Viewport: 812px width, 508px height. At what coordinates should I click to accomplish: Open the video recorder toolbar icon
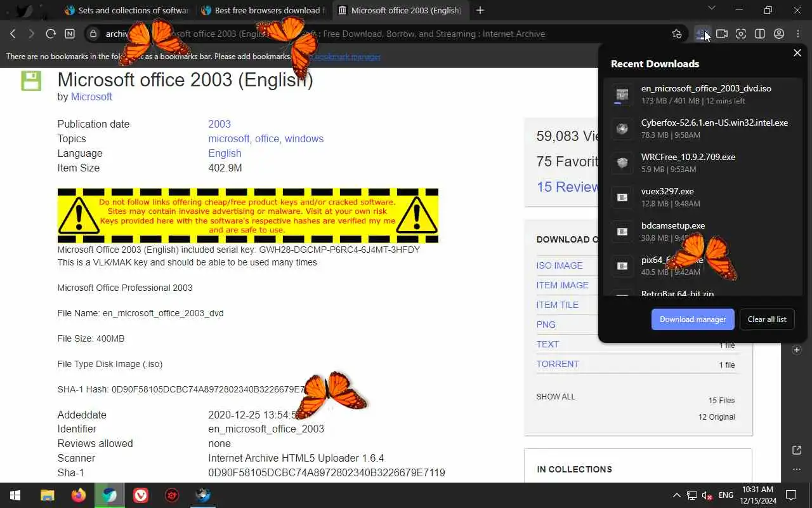[x=722, y=34]
